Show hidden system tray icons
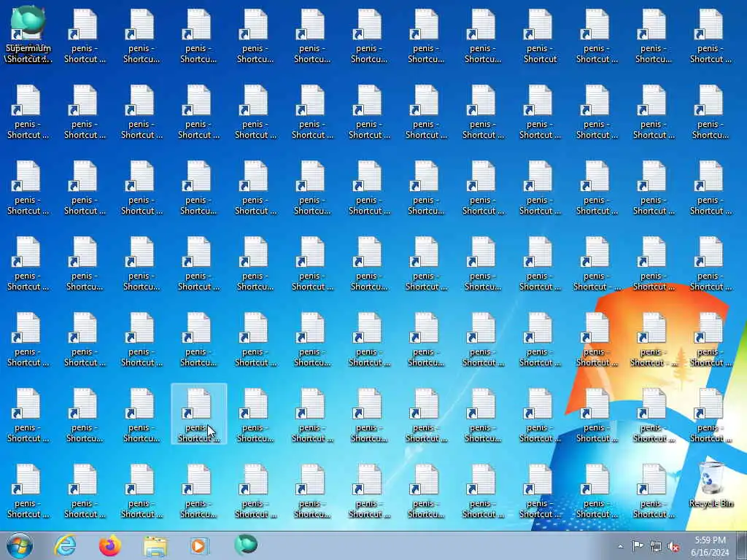Image resolution: width=747 pixels, height=560 pixels. 620,547
